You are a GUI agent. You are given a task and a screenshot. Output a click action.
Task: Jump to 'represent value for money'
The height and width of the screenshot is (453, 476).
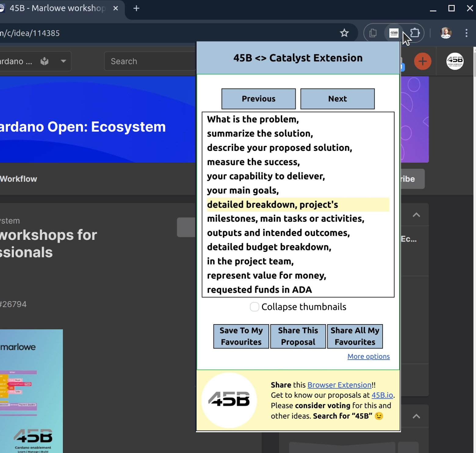point(267,275)
